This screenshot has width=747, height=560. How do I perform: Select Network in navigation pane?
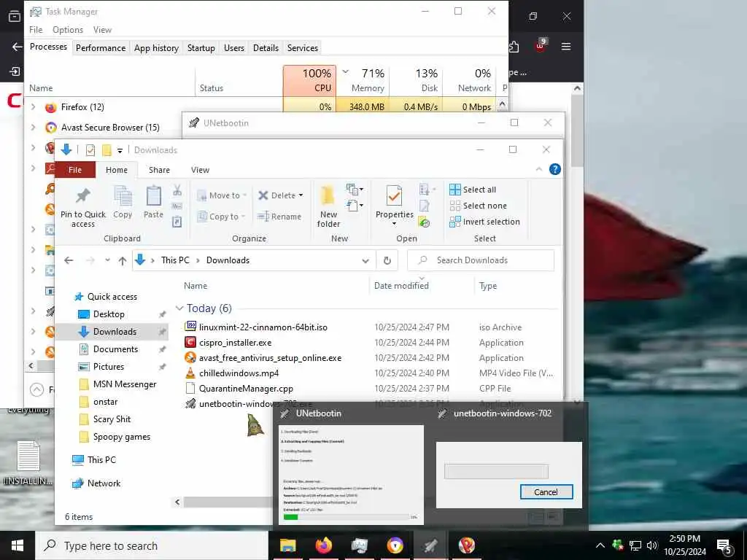(x=104, y=483)
